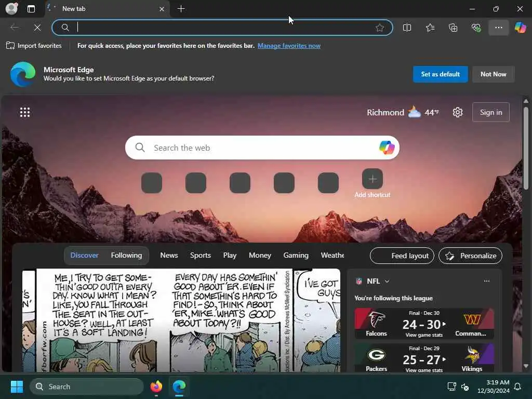Image resolution: width=532 pixels, height=399 pixels.
Task: Open the comic strip article thumbnail
Action: tap(181, 320)
